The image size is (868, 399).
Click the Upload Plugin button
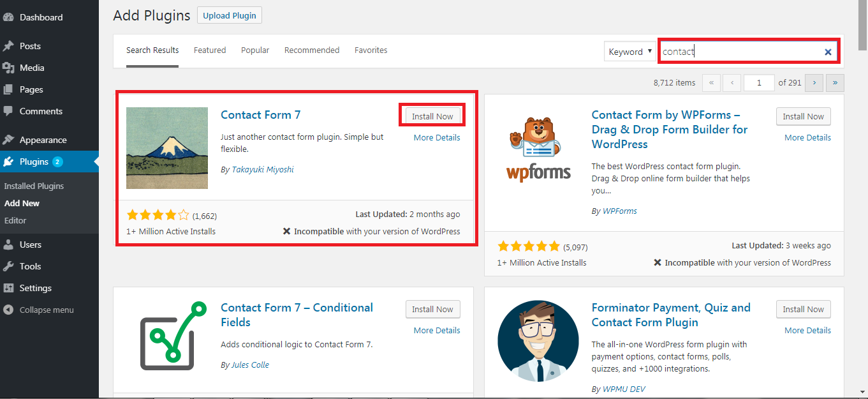tap(230, 15)
